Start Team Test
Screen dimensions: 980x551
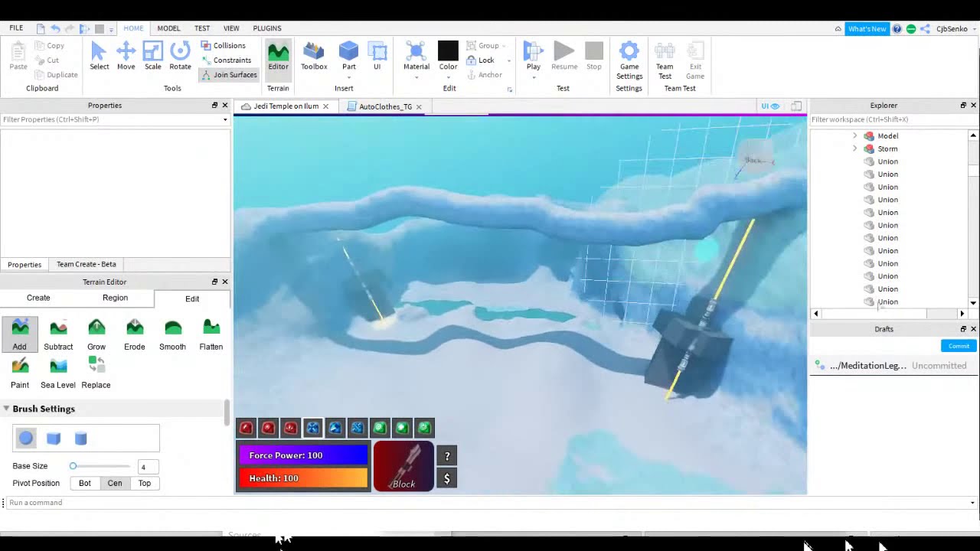[665, 61]
